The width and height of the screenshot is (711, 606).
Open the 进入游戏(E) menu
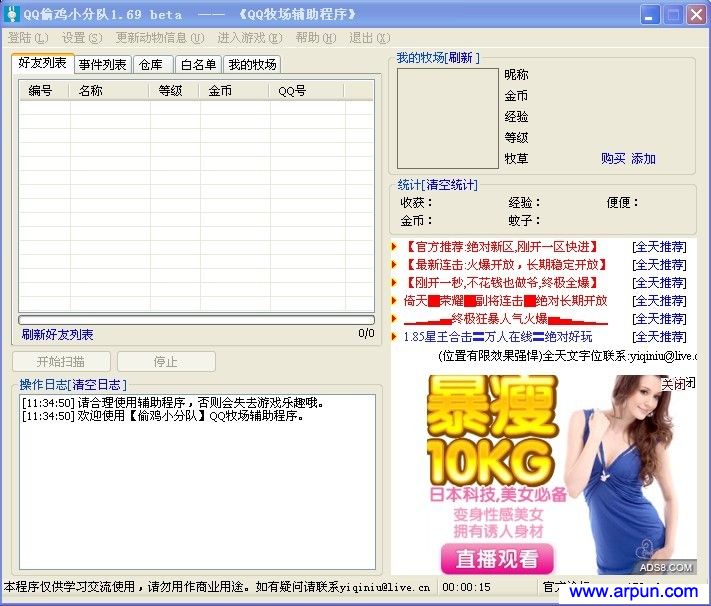tap(250, 38)
